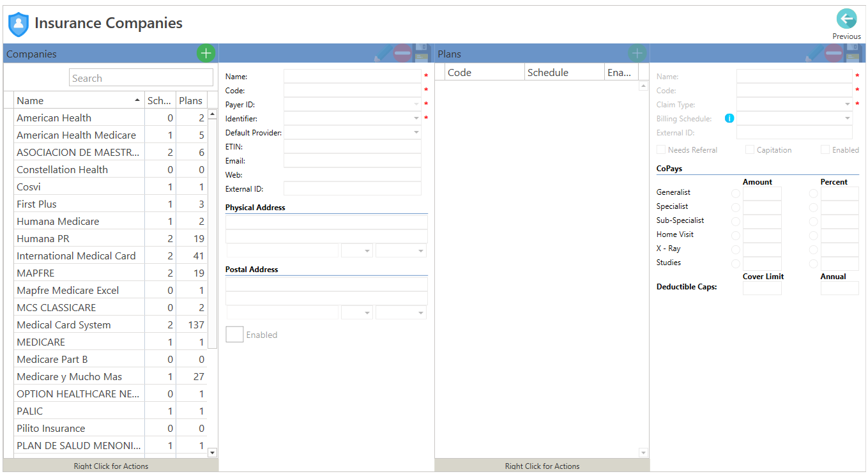Focus the Web input field
Screen dimensions: 868x474
(353, 174)
